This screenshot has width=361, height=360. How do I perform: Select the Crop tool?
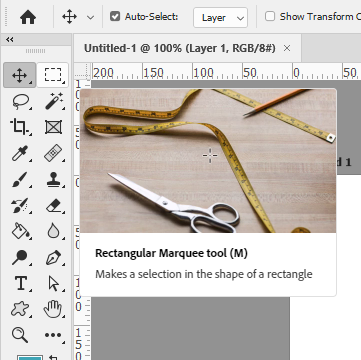(20, 127)
